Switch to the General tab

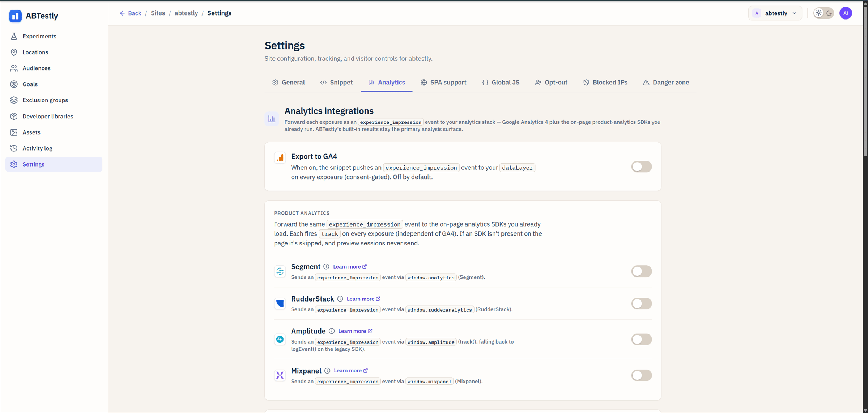tap(289, 82)
